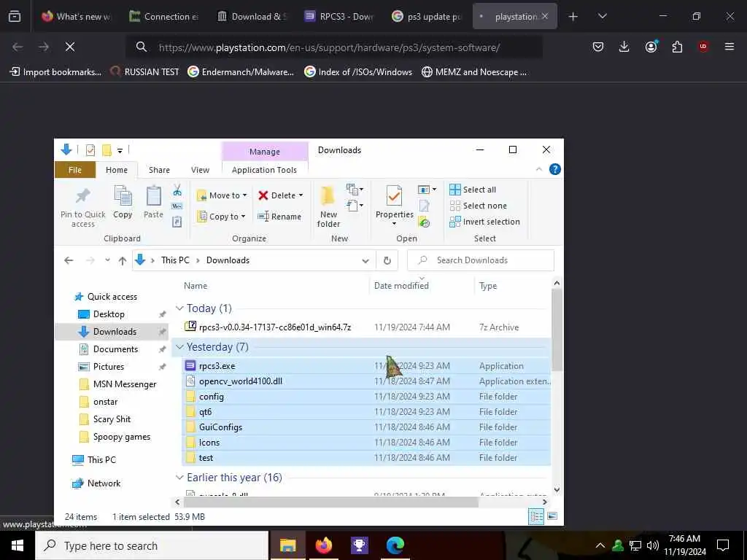Image resolution: width=747 pixels, height=560 pixels.
Task: Open Easy access dropdown in ribbon
Action: (x=355, y=206)
